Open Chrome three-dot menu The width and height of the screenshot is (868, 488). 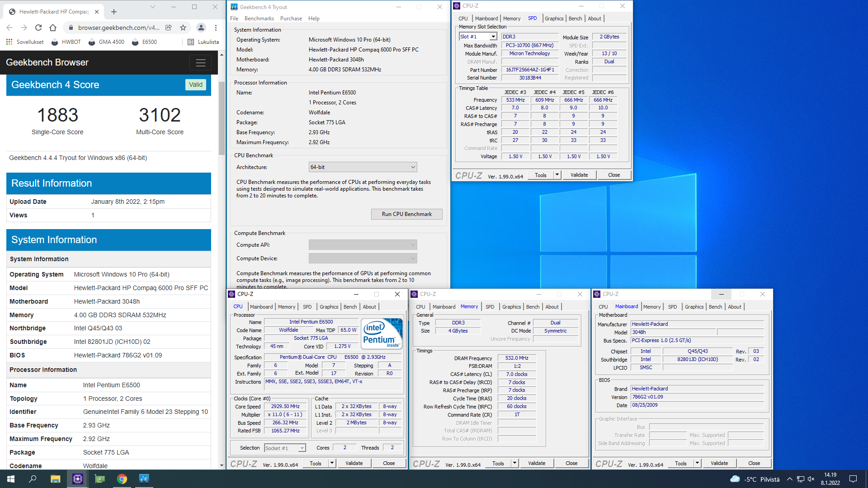click(x=216, y=28)
